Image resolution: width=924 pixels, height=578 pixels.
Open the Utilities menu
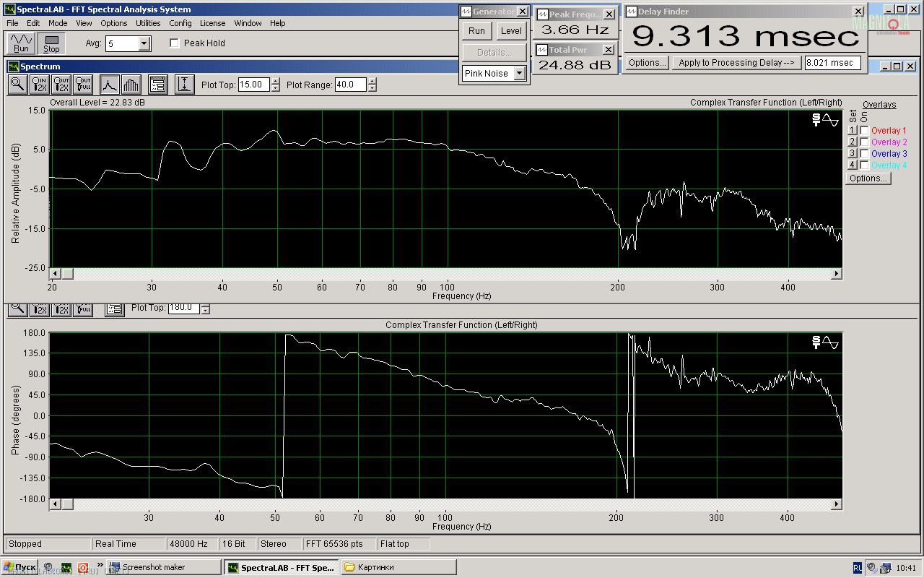click(148, 23)
